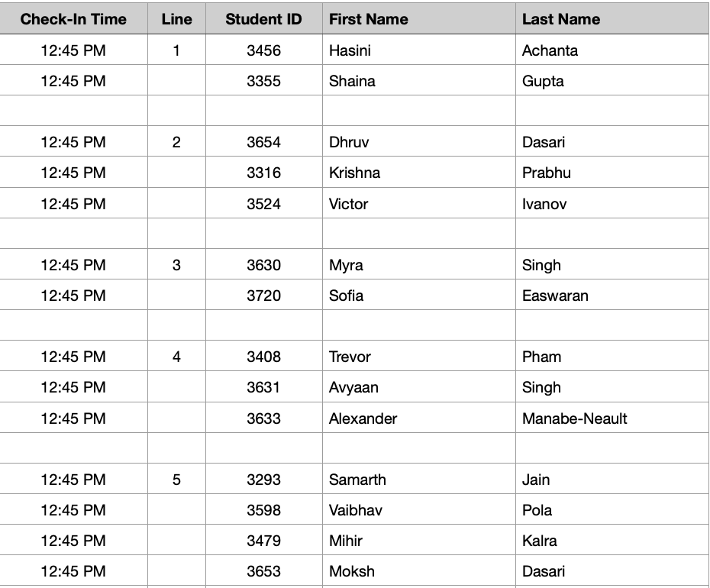
Task: Select the last name cell Prabhu
Action: [612, 173]
